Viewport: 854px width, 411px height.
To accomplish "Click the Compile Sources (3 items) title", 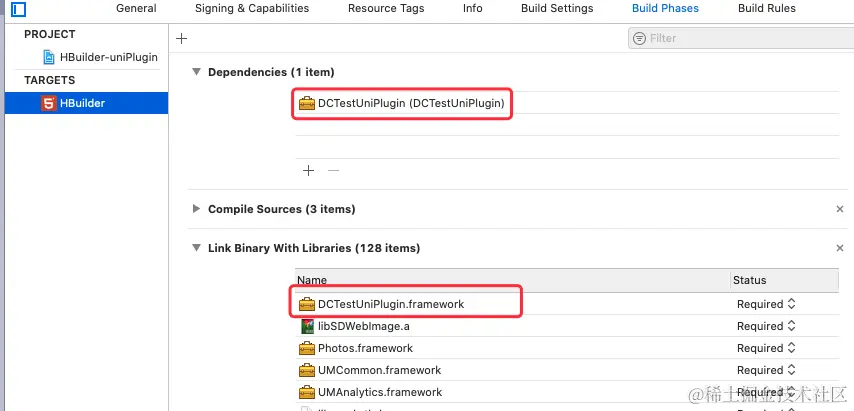I will 282,209.
